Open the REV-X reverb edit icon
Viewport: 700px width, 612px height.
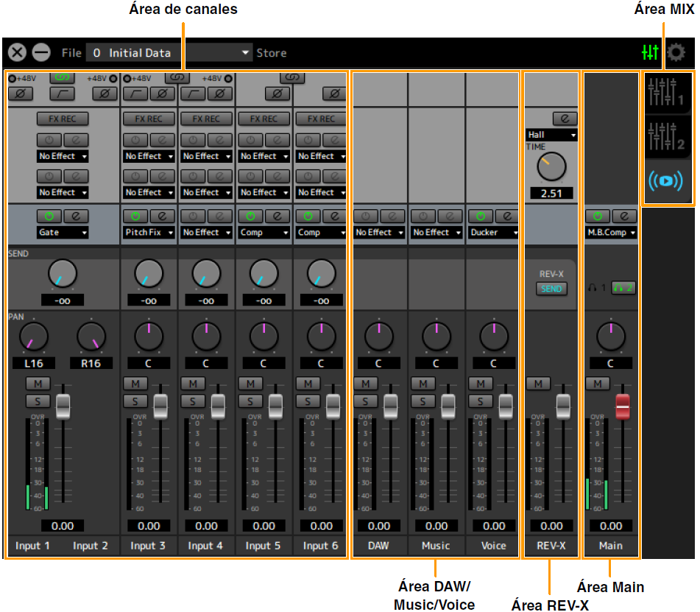click(x=565, y=119)
